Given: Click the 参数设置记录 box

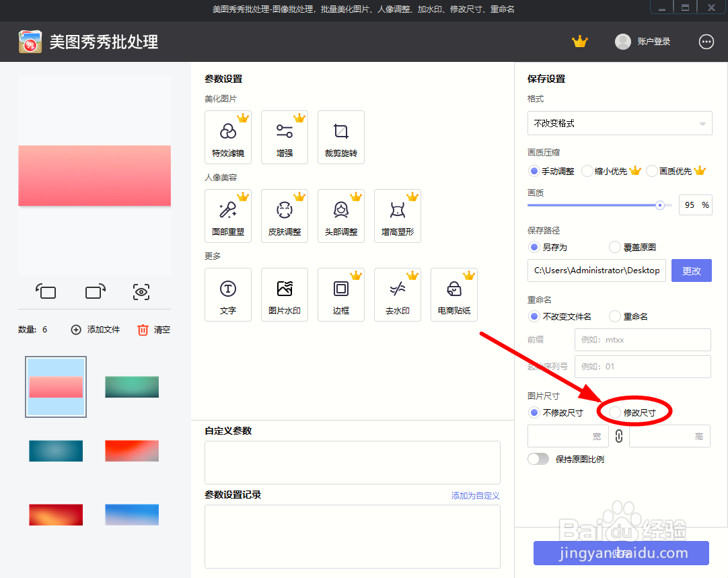Looking at the screenshot, I should click(x=353, y=536).
